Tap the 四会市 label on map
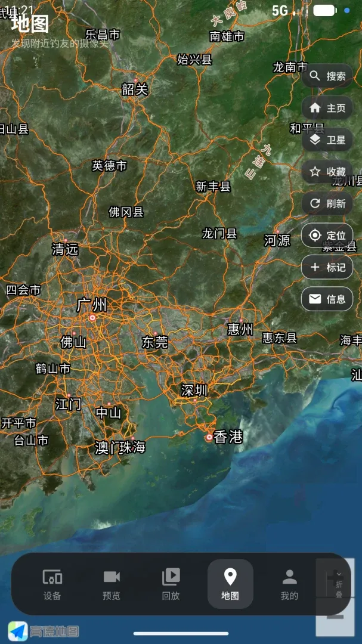Screen dimensions: 362x644 pos(23,290)
